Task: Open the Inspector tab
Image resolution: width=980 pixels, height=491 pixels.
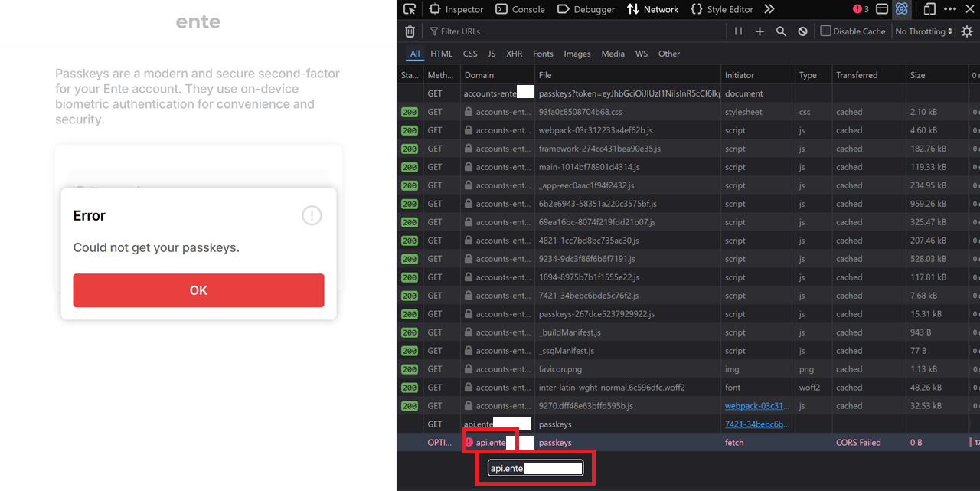Action: [x=456, y=9]
